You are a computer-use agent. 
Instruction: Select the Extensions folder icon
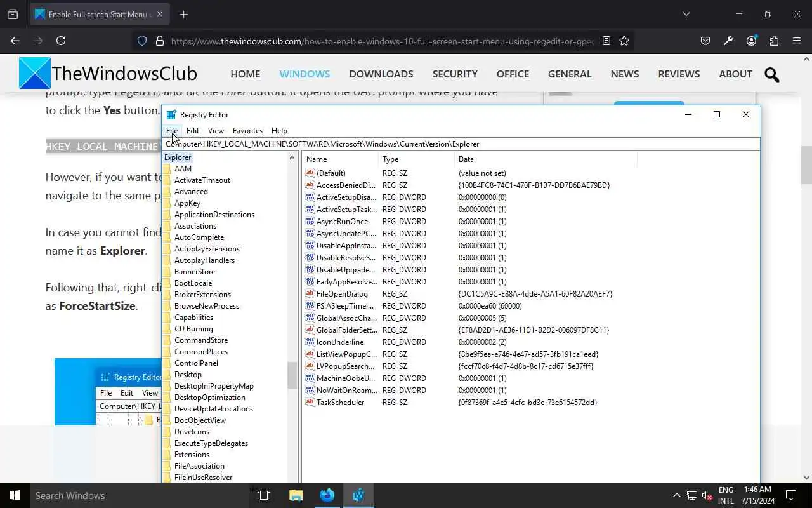[x=167, y=455]
